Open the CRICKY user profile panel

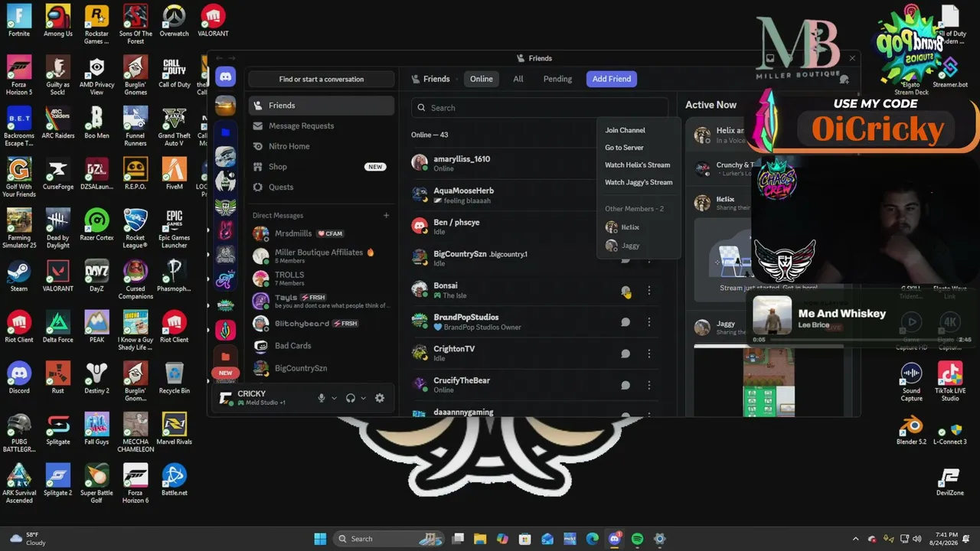[x=264, y=398]
